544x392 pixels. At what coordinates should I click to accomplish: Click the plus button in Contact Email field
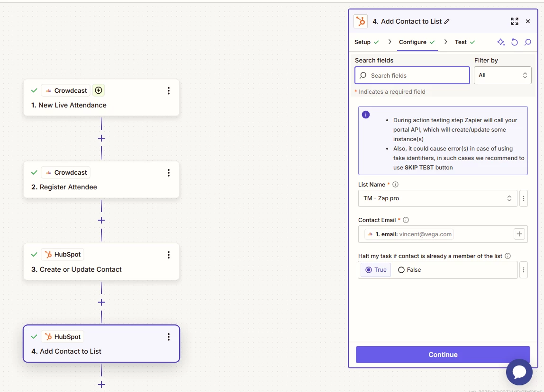pyautogui.click(x=519, y=234)
